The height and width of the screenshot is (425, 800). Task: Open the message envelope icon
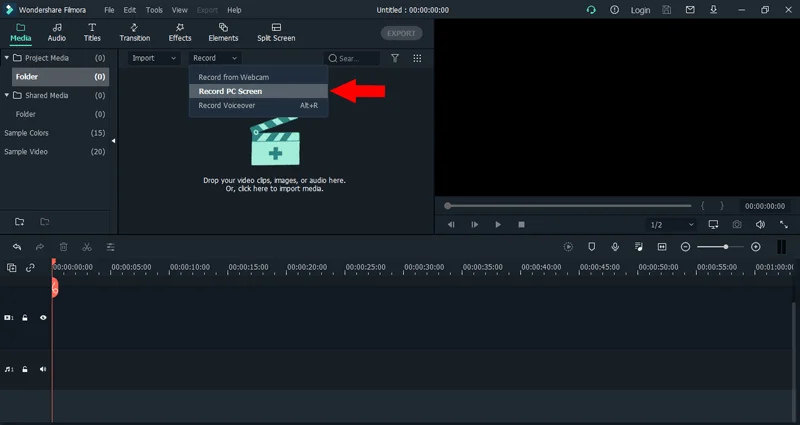pyautogui.click(x=690, y=10)
